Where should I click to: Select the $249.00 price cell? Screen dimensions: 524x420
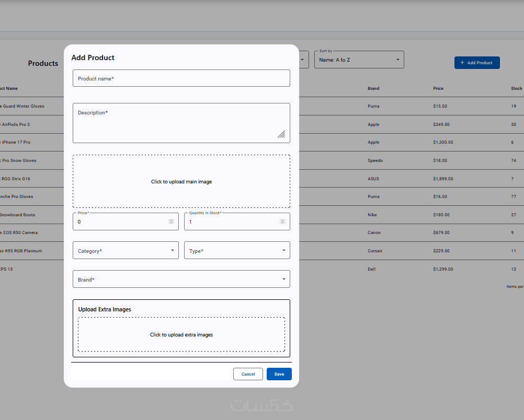[441, 124]
